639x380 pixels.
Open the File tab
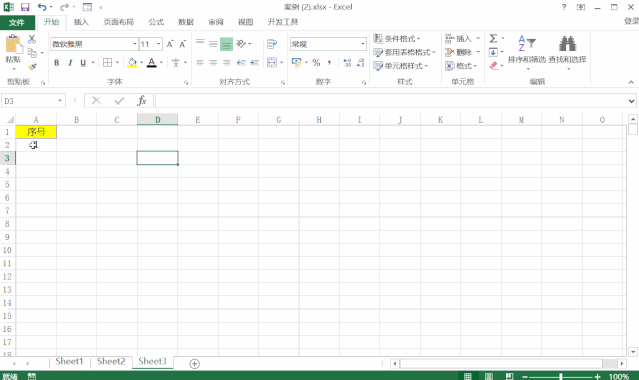pos(17,22)
